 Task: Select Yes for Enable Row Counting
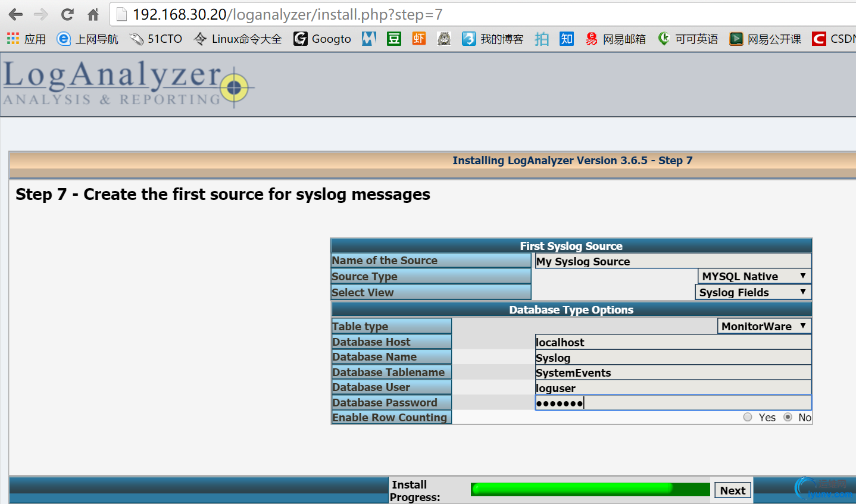click(748, 417)
